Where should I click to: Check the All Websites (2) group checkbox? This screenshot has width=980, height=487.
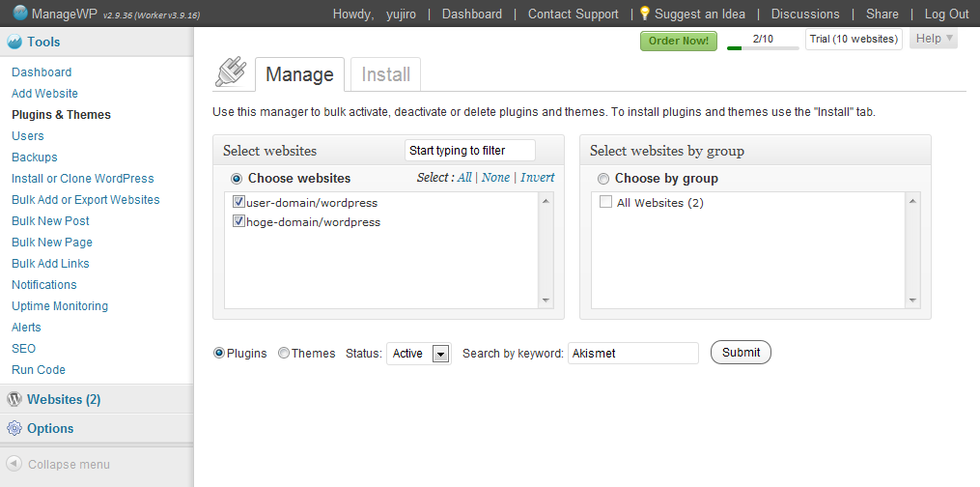coord(605,201)
